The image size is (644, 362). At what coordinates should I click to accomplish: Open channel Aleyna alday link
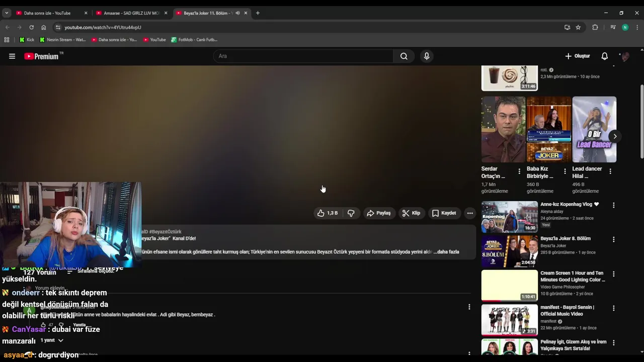pyautogui.click(x=552, y=212)
